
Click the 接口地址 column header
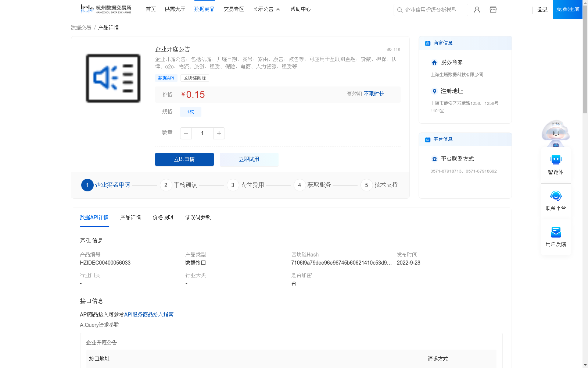pos(99,359)
